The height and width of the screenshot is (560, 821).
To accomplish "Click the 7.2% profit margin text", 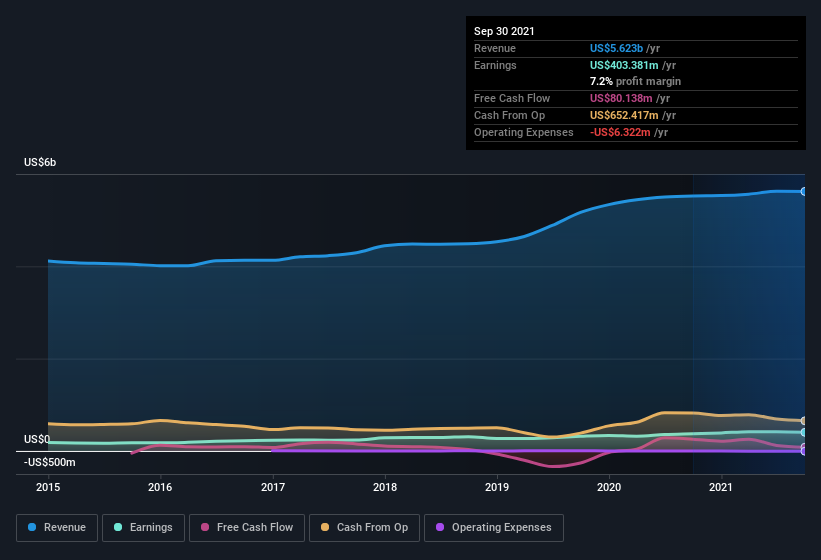I will point(635,81).
